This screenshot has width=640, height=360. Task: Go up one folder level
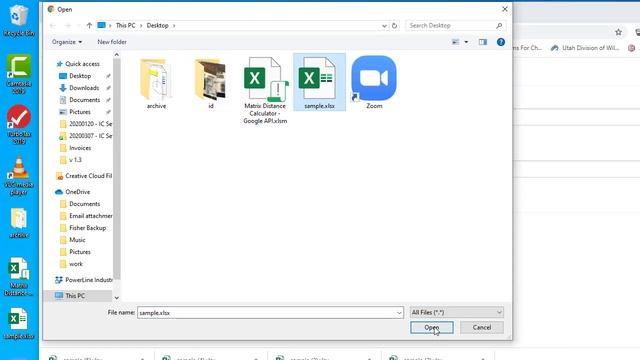(89, 25)
